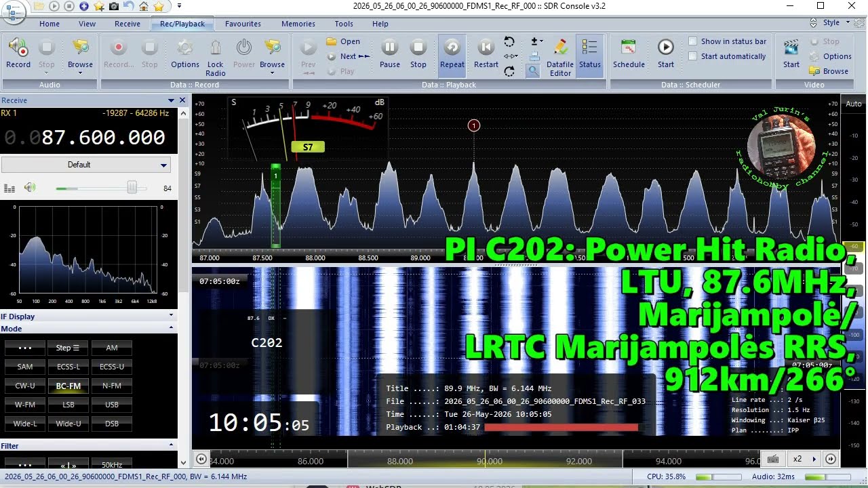This screenshot has height=488, width=868.
Task: Click the Open file button in Playback
Action: [343, 41]
